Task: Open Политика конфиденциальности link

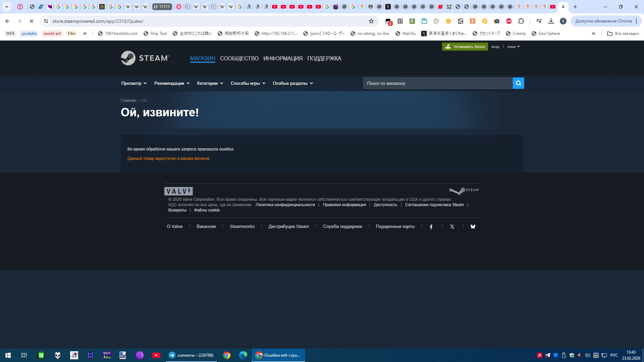Action: click(285, 205)
